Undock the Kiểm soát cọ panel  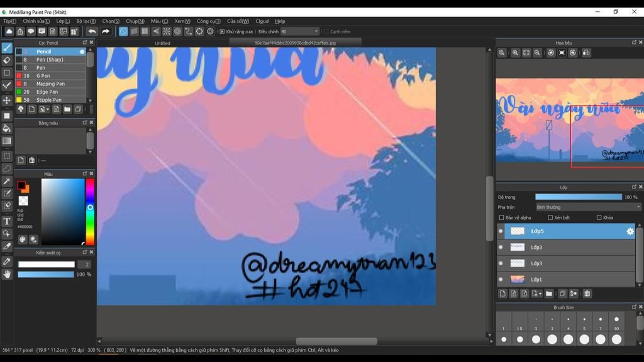click(85, 253)
